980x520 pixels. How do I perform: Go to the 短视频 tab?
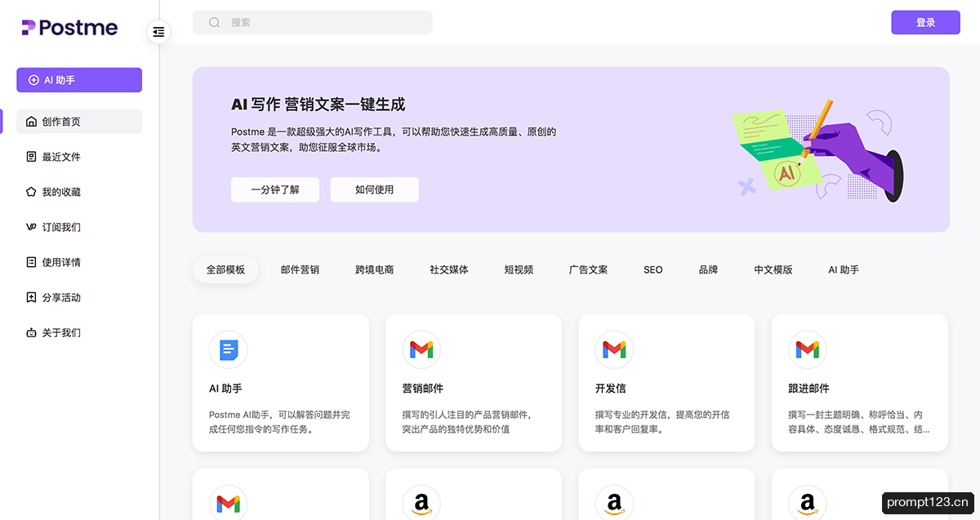coord(519,269)
